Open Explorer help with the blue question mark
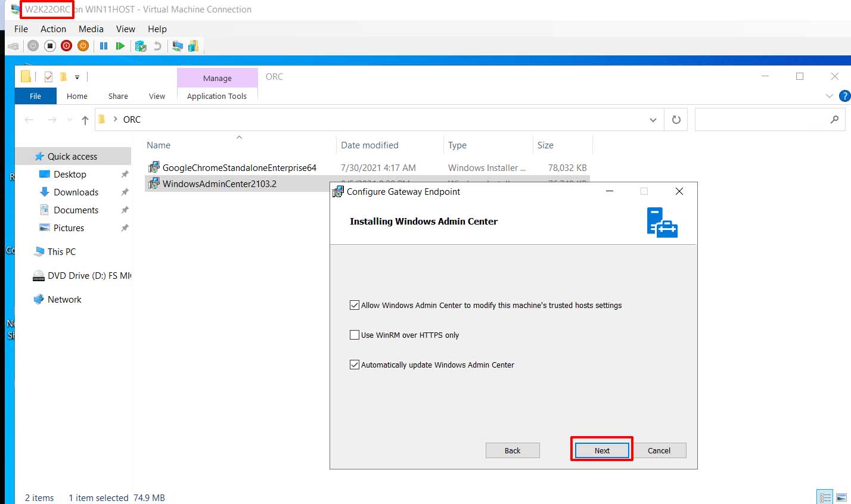Image resolution: width=851 pixels, height=504 pixels. [844, 96]
